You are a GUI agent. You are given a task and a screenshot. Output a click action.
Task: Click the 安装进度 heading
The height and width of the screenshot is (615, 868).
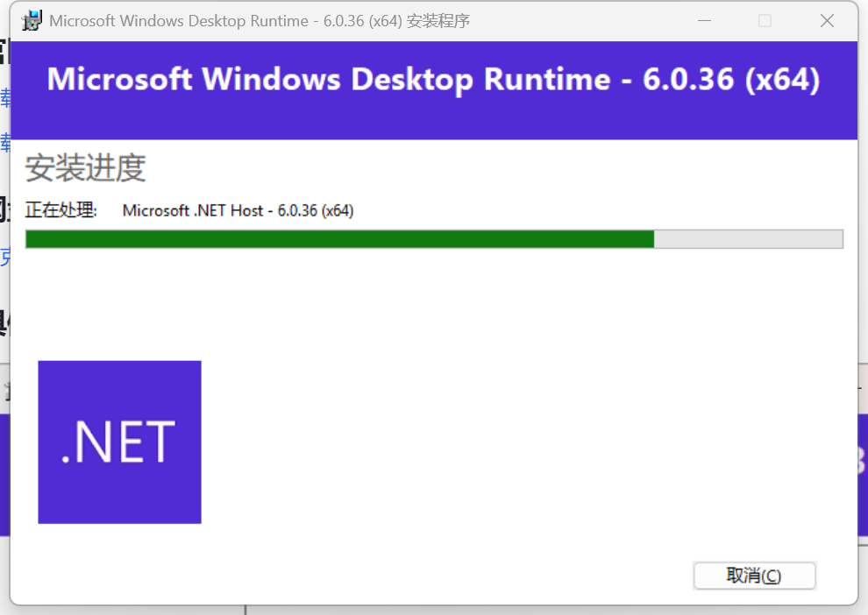[86, 168]
